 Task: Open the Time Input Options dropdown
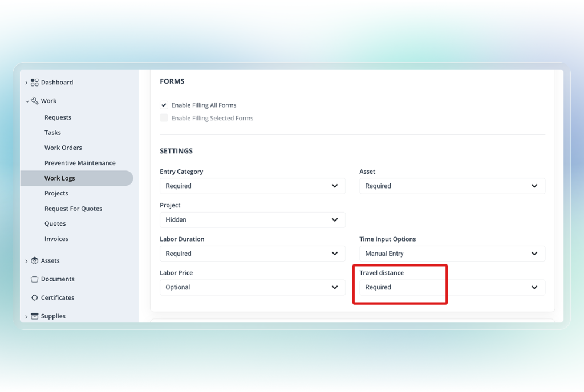click(452, 254)
